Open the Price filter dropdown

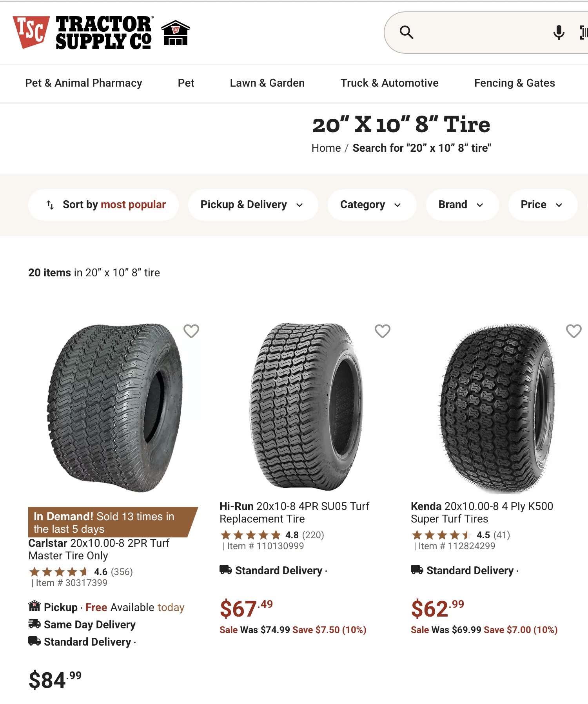[x=542, y=205]
